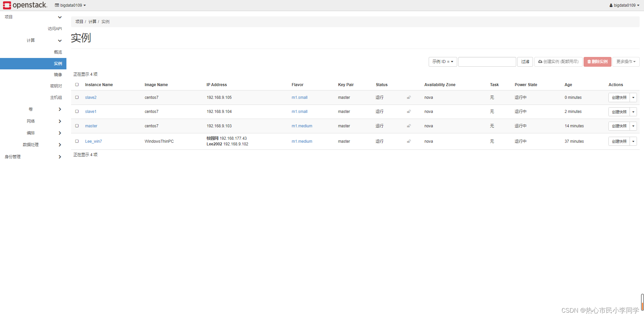Open the slave2 instance link

point(91,98)
